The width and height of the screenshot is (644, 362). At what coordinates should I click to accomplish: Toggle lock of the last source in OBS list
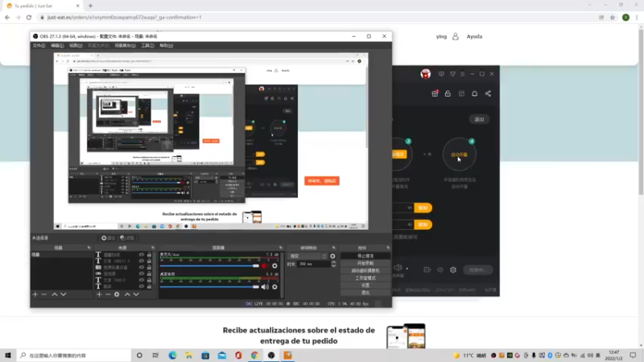[x=149, y=286]
